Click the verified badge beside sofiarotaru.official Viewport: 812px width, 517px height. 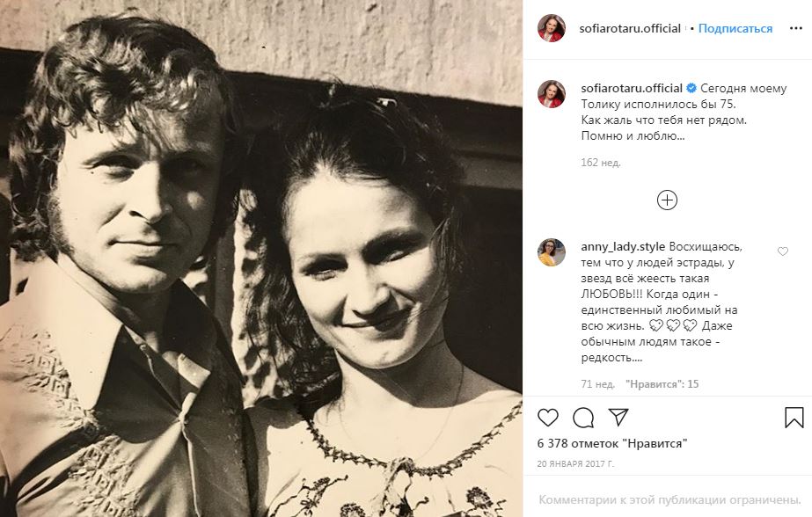coord(691,89)
